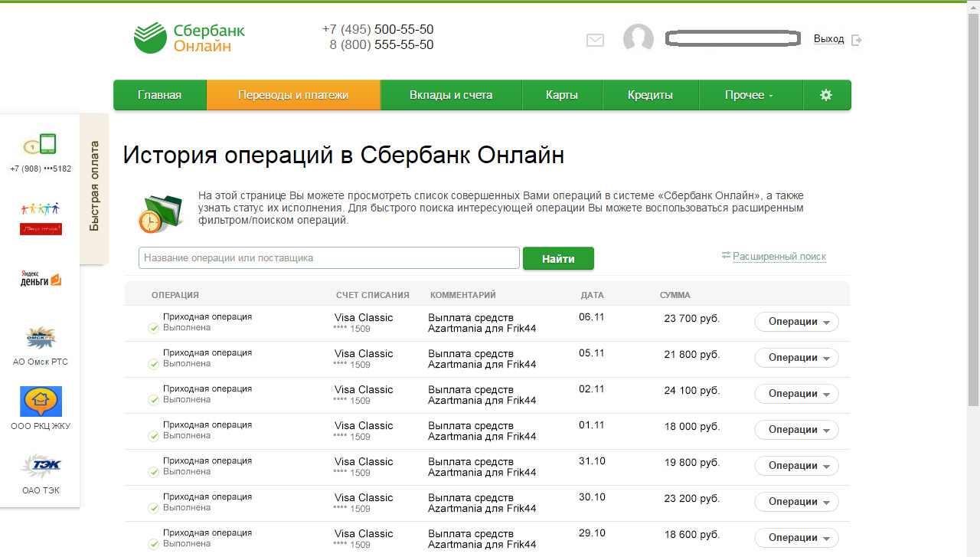Screen dimensions: 980x557
Task: Select the ООО РКЦ ЖКУ payment icon
Action: tap(41, 402)
